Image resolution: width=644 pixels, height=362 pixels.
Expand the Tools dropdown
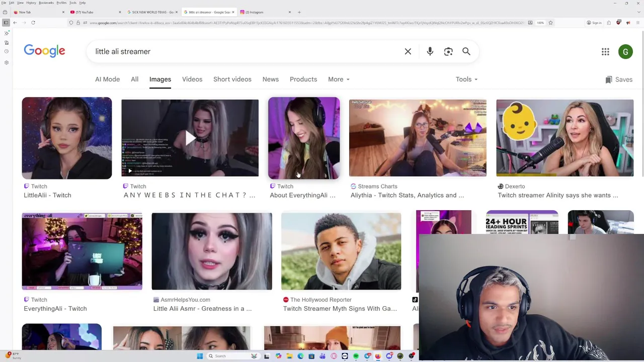point(466,79)
